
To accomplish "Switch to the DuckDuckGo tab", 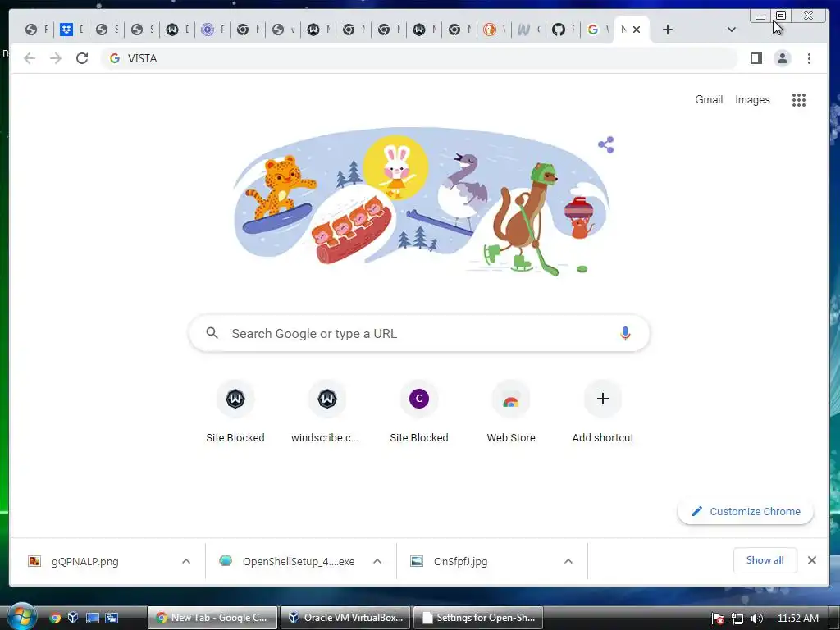I will click(494, 30).
